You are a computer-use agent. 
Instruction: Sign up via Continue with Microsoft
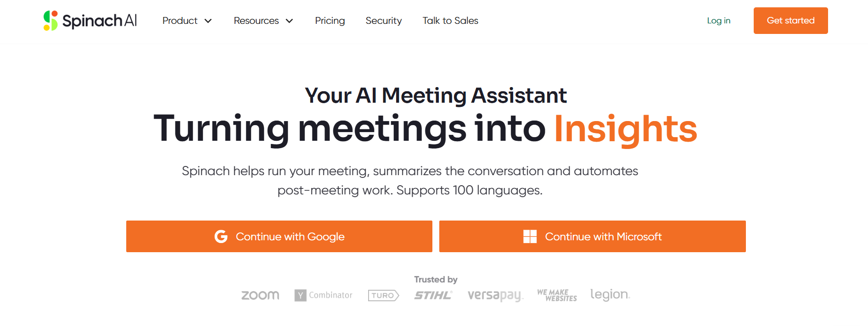click(x=593, y=237)
